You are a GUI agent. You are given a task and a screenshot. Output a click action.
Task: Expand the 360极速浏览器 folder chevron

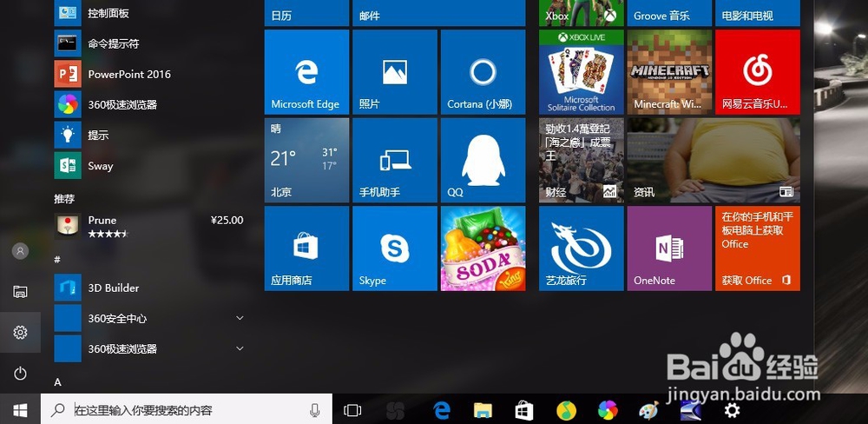(x=240, y=348)
